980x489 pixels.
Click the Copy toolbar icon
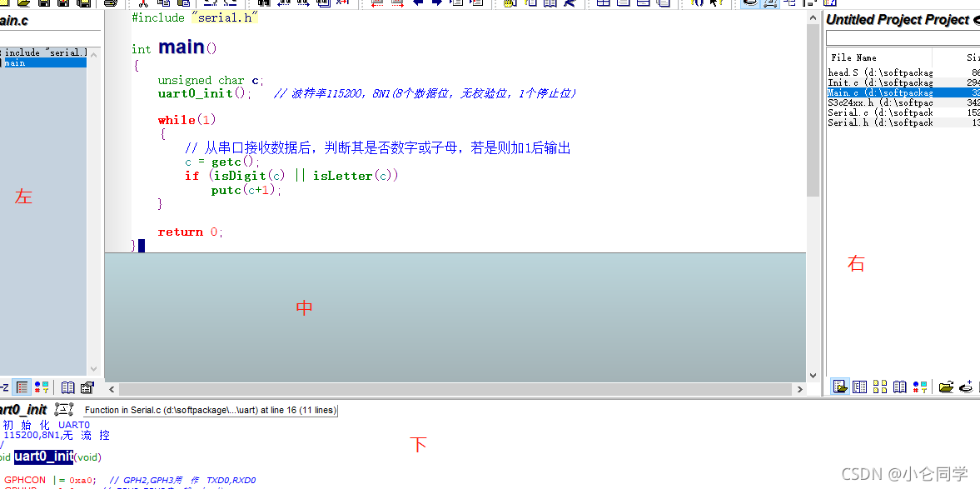pyautogui.click(x=164, y=3)
